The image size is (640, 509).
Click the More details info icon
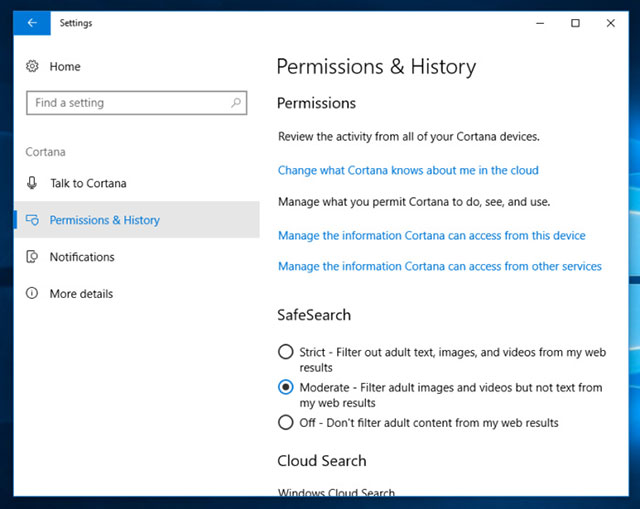click(x=32, y=294)
